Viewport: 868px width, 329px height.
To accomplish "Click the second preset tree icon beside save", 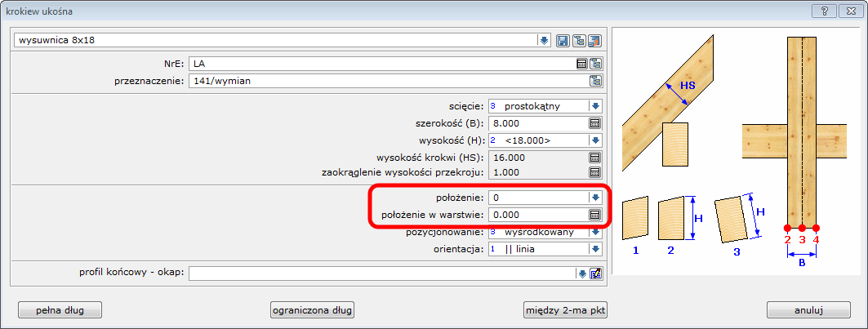I will pyautogui.click(x=579, y=40).
